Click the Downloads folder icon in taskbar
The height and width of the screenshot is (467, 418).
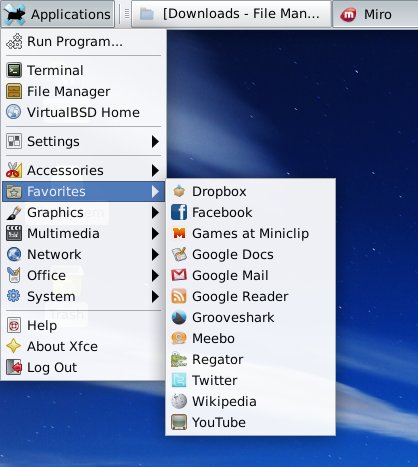click(147, 14)
